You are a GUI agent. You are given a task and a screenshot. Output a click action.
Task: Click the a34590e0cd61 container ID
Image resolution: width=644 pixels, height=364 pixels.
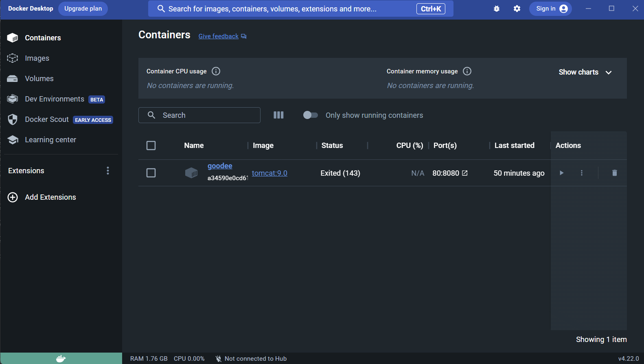tap(228, 178)
